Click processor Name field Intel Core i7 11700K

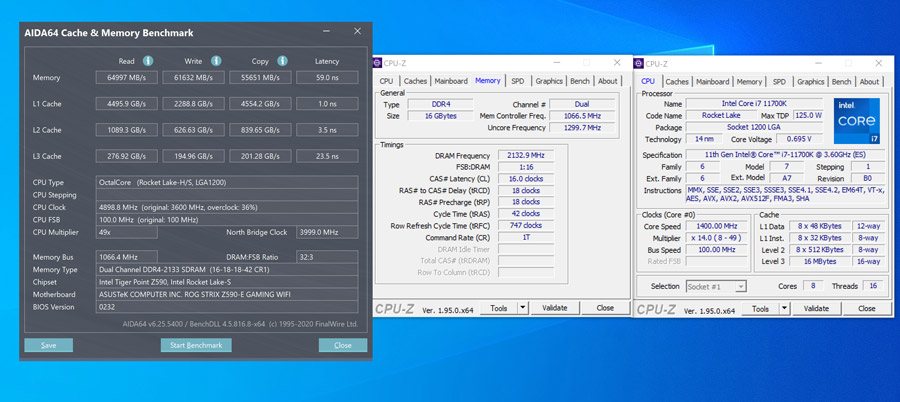[755, 103]
